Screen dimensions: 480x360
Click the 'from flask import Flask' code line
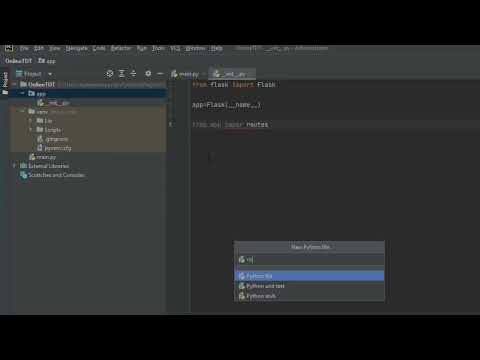click(x=234, y=85)
